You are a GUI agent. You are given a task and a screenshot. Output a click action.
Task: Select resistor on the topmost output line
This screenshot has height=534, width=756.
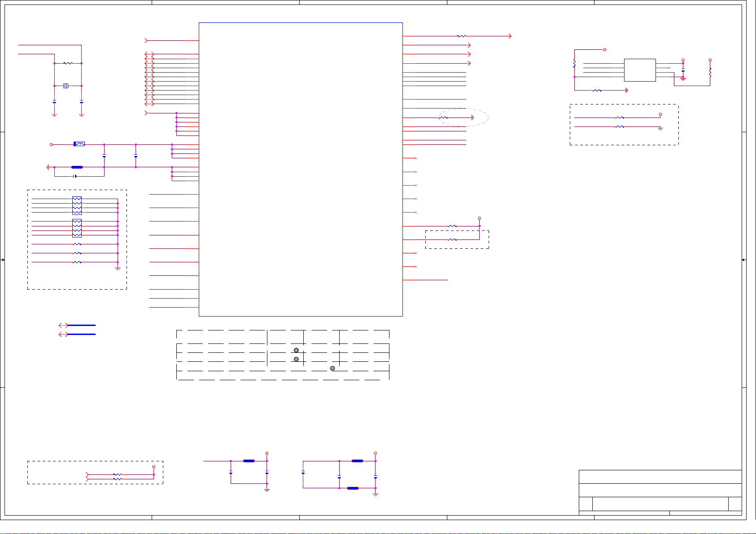[x=461, y=36]
